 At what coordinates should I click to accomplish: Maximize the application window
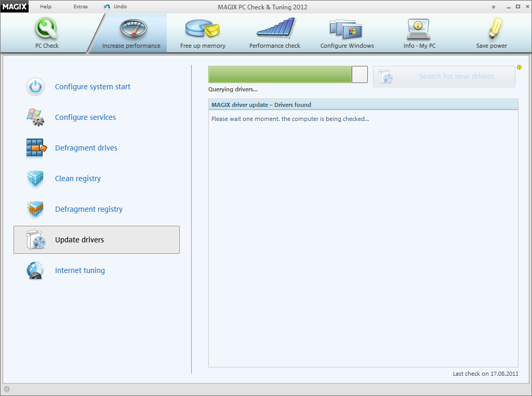(518, 6)
